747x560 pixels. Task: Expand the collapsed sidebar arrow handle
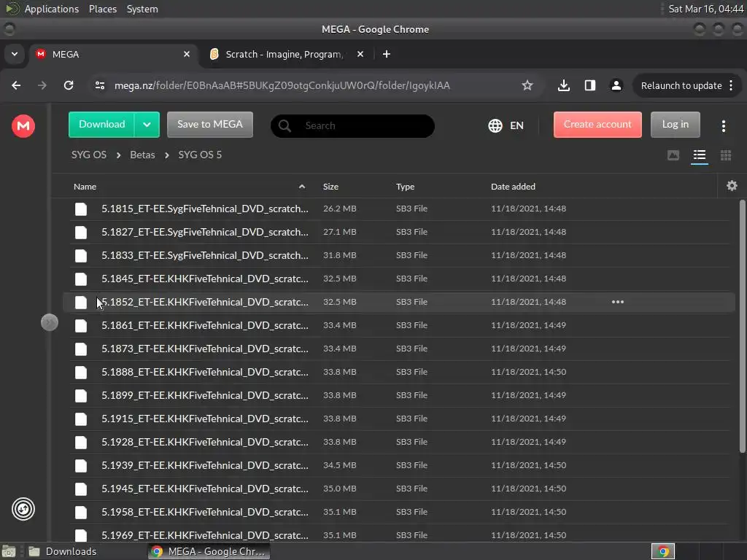(x=50, y=322)
